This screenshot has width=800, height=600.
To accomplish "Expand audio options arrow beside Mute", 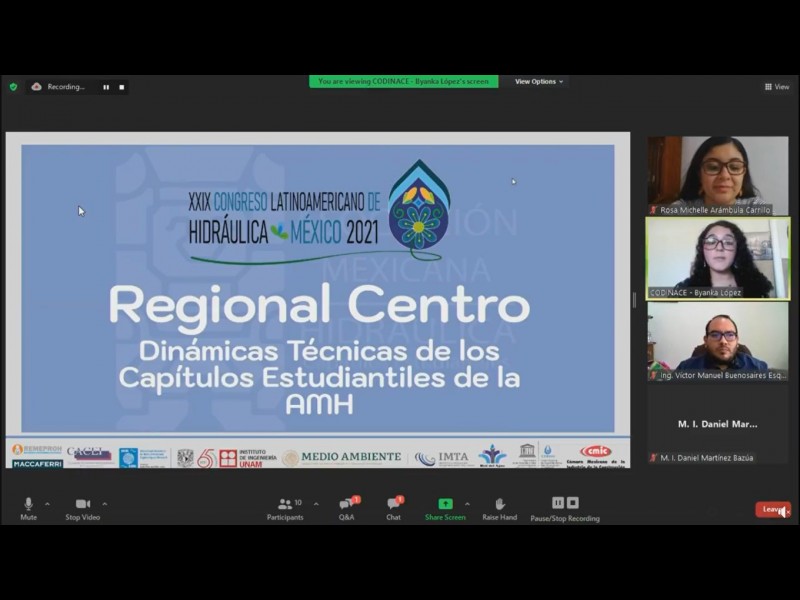I will tap(47, 504).
